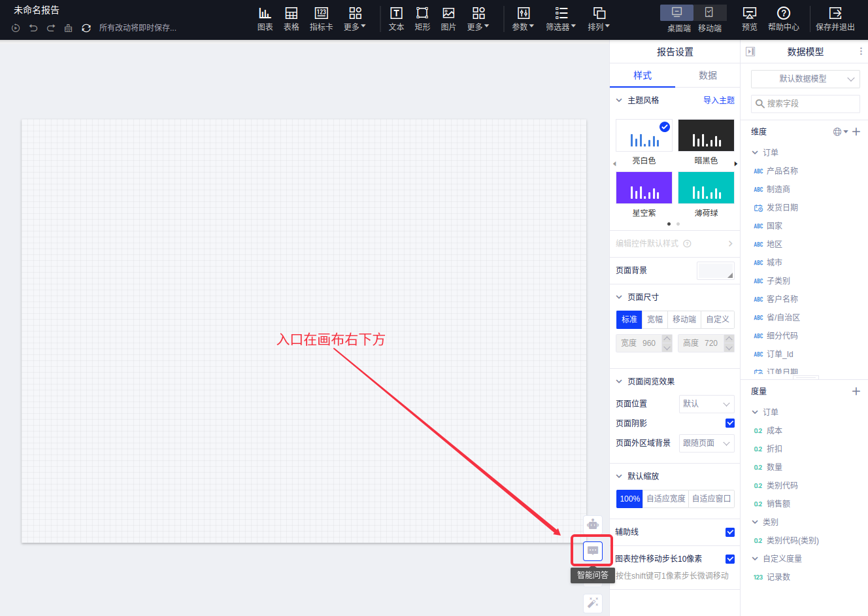Disable the 页面阴影 checkbox
Image resolution: width=868 pixels, height=616 pixels.
tap(730, 423)
